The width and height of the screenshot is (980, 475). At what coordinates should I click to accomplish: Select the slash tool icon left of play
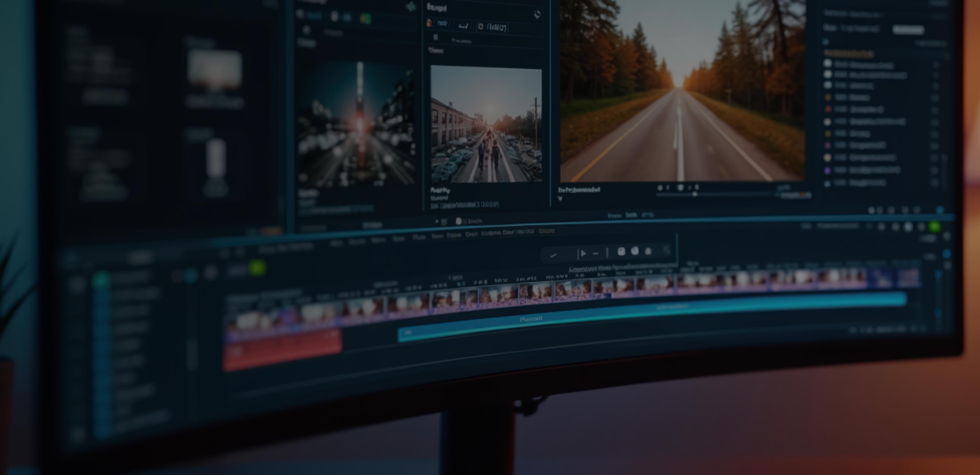click(553, 255)
